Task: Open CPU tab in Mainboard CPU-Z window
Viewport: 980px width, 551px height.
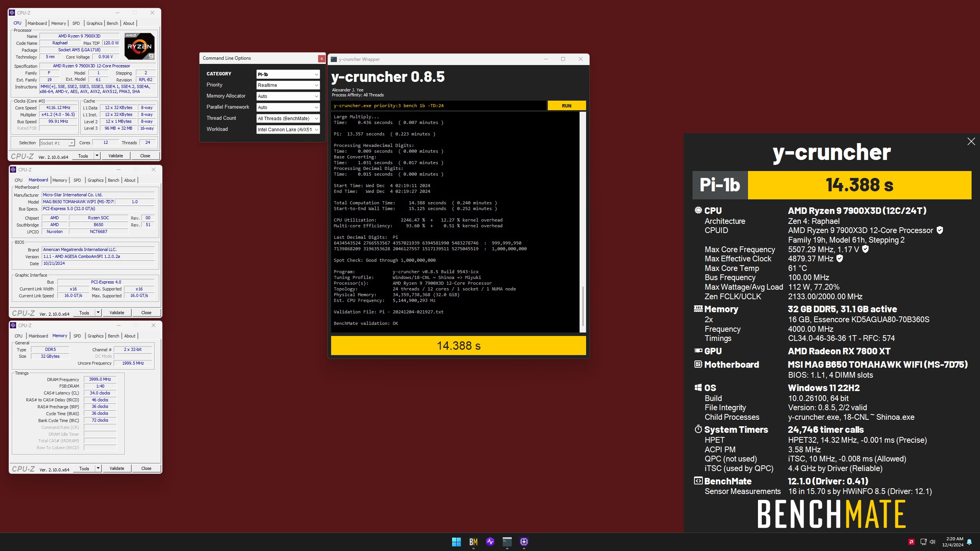Action: point(18,180)
